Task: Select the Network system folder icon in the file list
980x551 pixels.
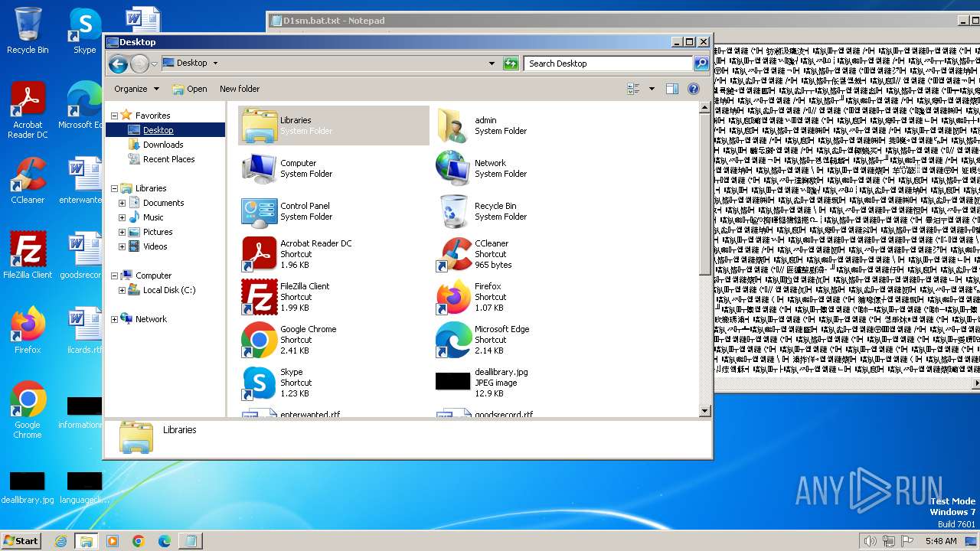Action: [453, 168]
